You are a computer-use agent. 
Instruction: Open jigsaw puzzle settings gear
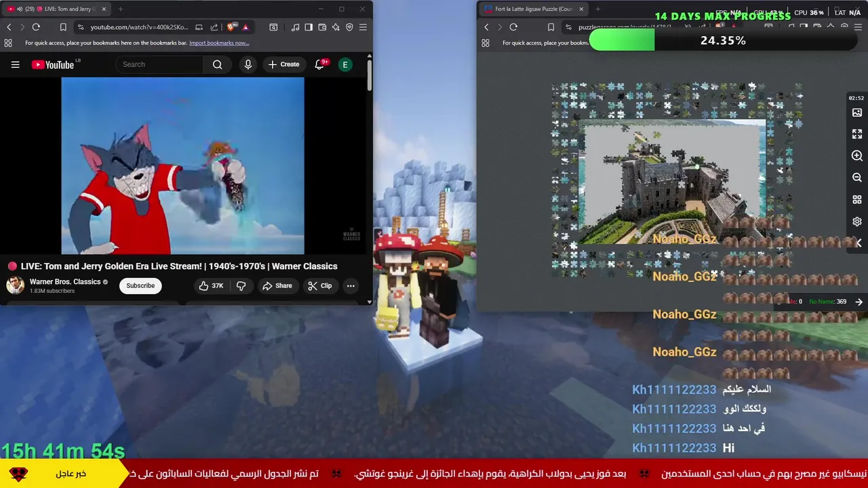pos(857,222)
